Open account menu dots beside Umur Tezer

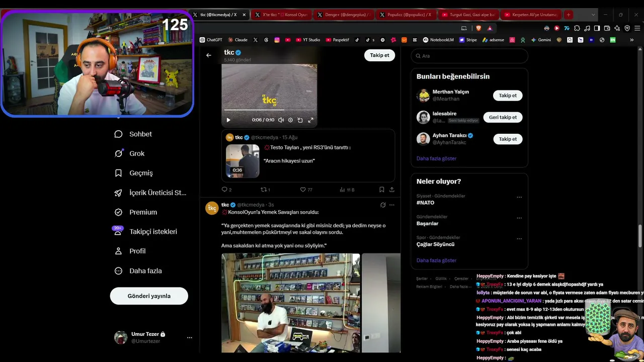tap(190, 337)
